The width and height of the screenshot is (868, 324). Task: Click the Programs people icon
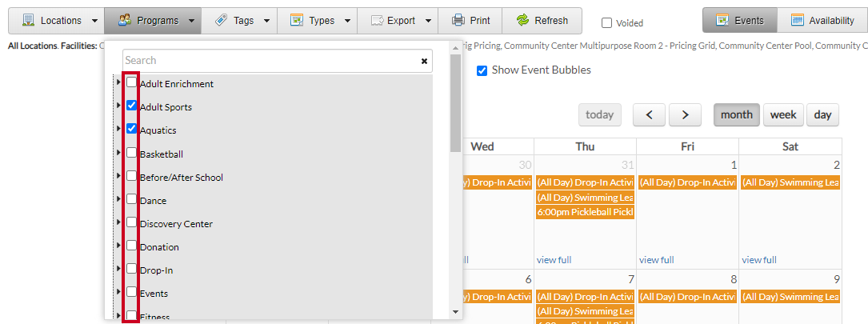tap(125, 21)
